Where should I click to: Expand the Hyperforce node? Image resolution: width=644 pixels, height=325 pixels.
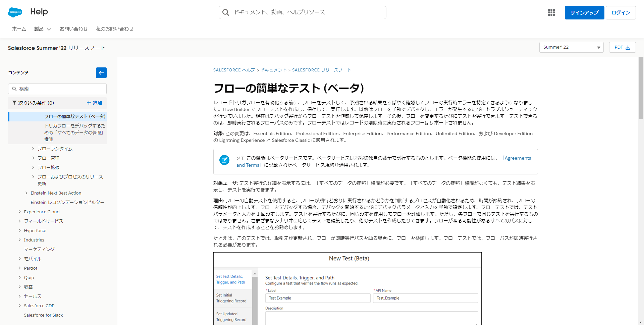click(x=20, y=230)
